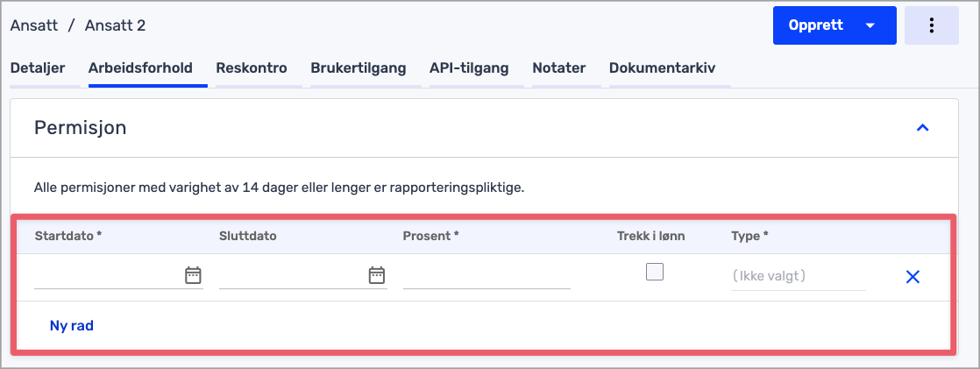Viewport: 980px width, 369px height.
Task: Click the Prosent input field
Action: [486, 275]
